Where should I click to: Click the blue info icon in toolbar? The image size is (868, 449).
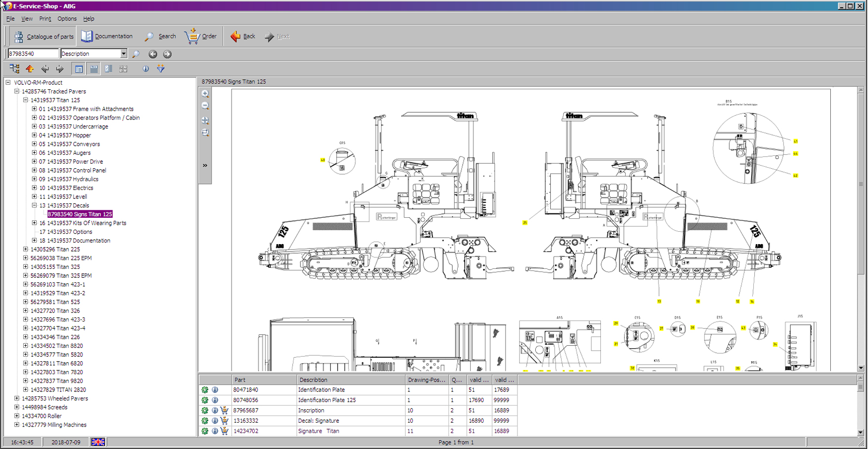145,69
